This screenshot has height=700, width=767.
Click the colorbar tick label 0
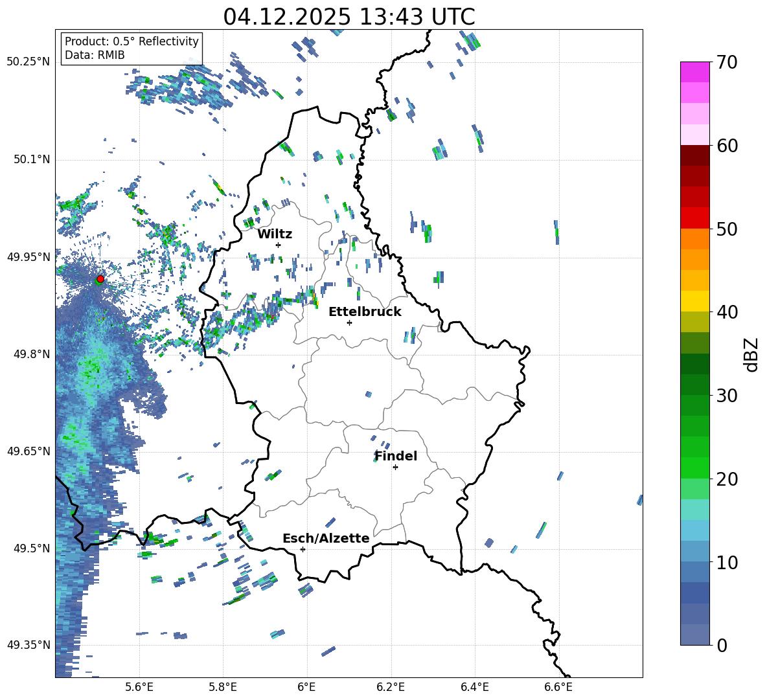click(722, 646)
